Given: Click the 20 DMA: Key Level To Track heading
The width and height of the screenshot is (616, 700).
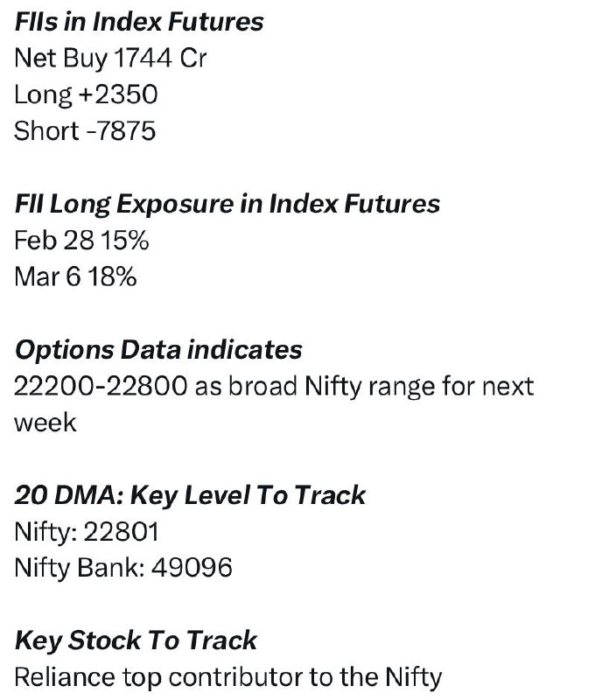Looking at the screenshot, I should tap(190, 495).
